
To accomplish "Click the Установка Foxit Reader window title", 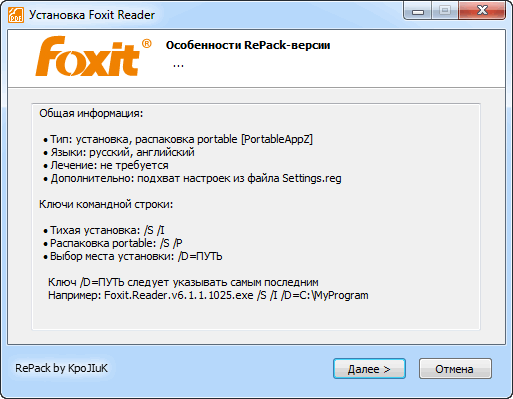I will [92, 15].
